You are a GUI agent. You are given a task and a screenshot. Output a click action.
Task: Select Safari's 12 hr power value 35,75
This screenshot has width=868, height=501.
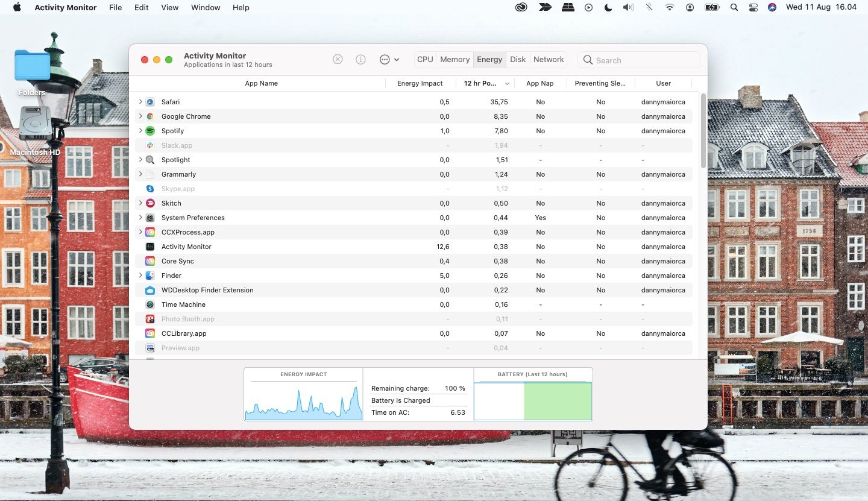(x=499, y=102)
